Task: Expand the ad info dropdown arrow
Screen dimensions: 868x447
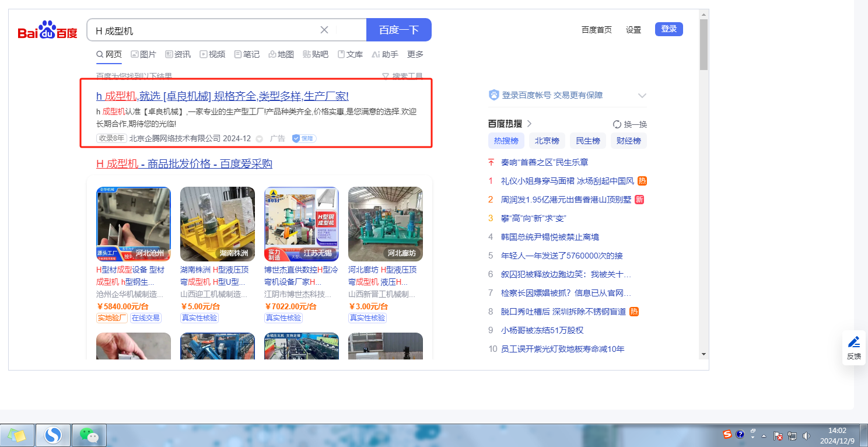Action: 260,139
